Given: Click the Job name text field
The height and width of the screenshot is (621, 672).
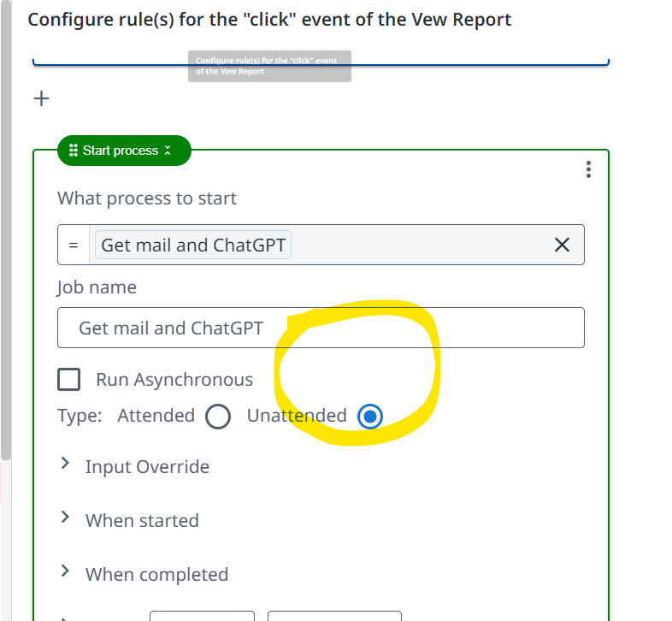Looking at the screenshot, I should 321,328.
